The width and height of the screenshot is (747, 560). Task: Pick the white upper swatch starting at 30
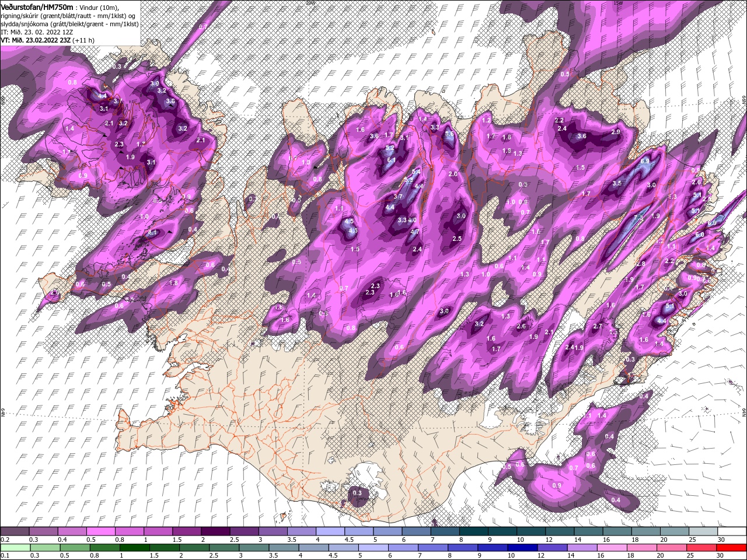[x=732, y=531]
